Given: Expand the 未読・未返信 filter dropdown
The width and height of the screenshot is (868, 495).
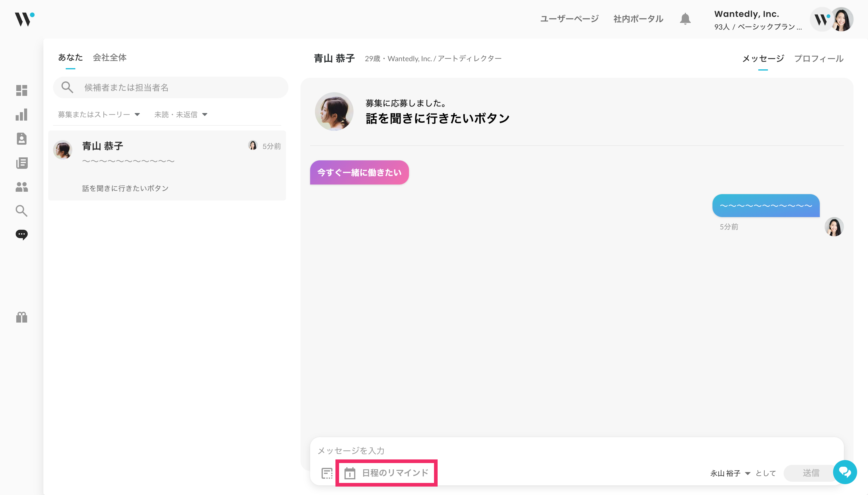Looking at the screenshot, I should [181, 115].
